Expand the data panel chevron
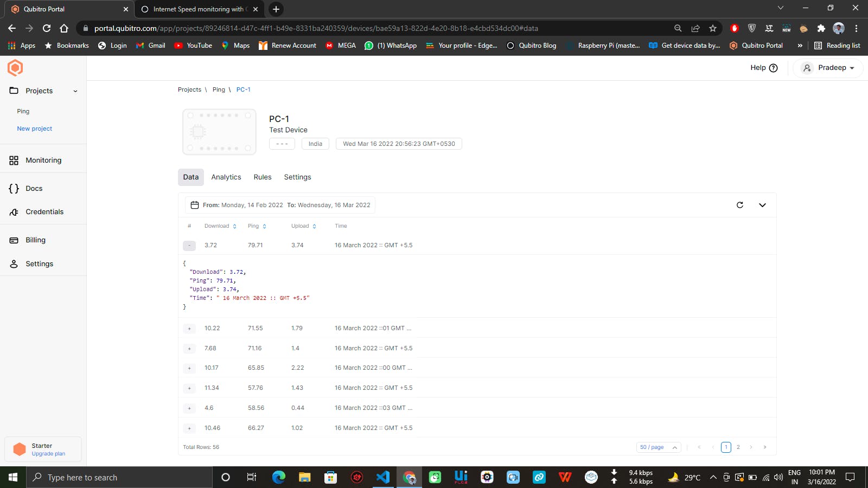 point(762,205)
